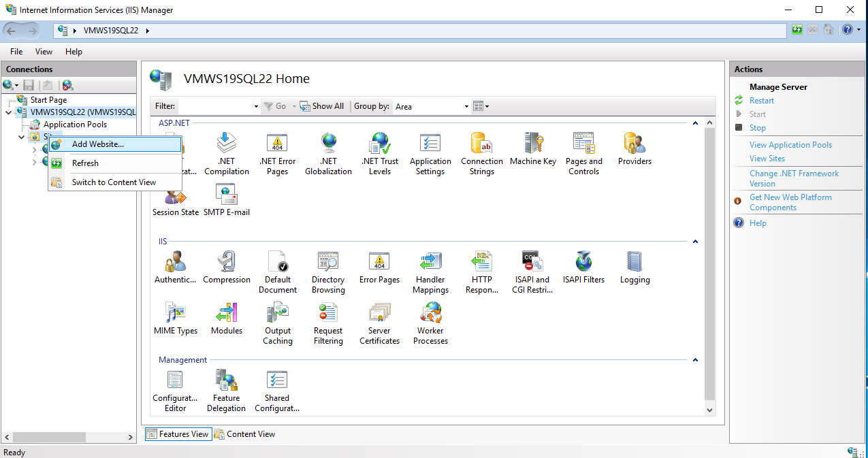This screenshot has width=868, height=458.
Task: Open the MIME Types icon
Action: (x=175, y=318)
